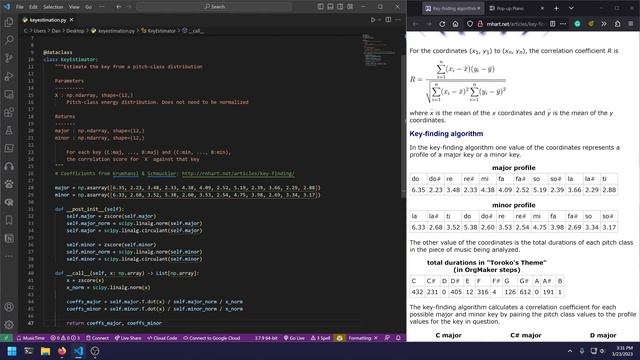The height and width of the screenshot is (360, 640).
Task: Click the VS Code command center search box
Action: click(214, 7)
